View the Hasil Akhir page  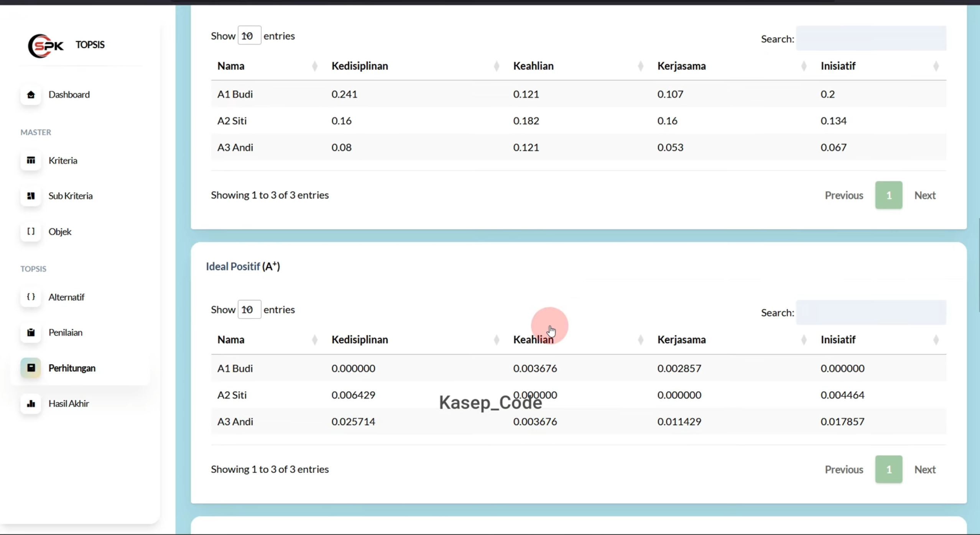coord(69,404)
